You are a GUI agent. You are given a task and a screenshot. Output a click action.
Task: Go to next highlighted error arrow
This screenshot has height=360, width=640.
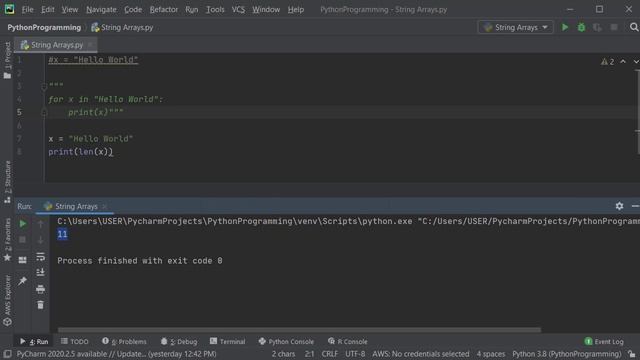[636, 62]
